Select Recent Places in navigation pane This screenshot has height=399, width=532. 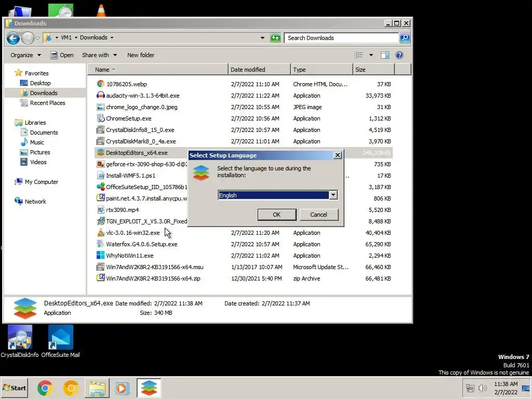coord(47,103)
